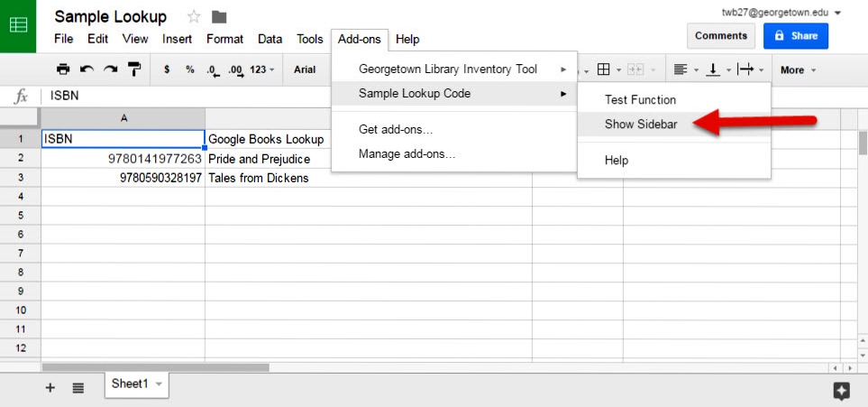Open the File menu
The image size is (868, 407).
(64, 39)
